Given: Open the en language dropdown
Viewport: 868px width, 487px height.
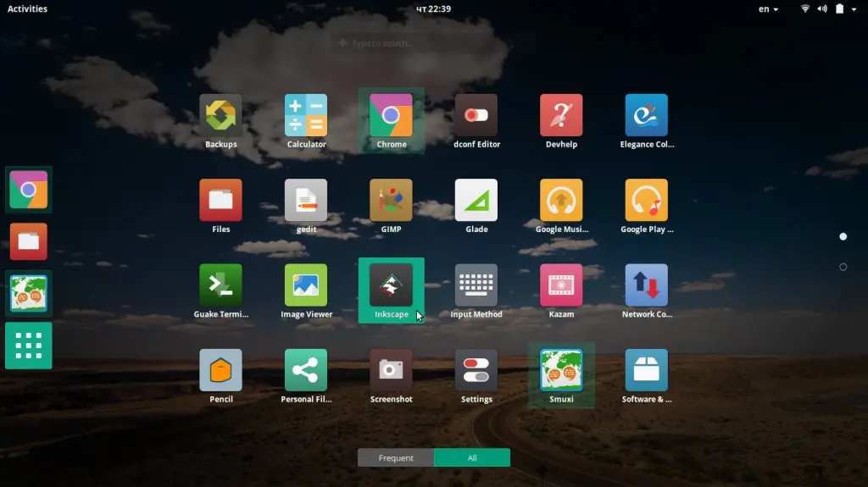Looking at the screenshot, I should click(x=768, y=8).
